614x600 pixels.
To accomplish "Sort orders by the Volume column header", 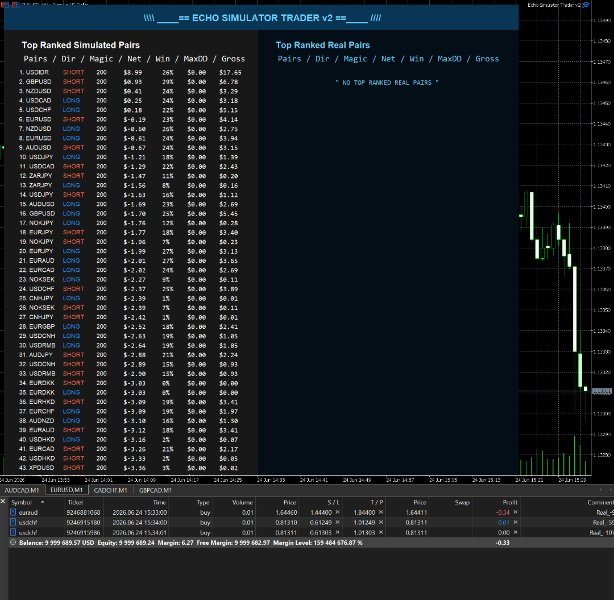I will coord(242,502).
